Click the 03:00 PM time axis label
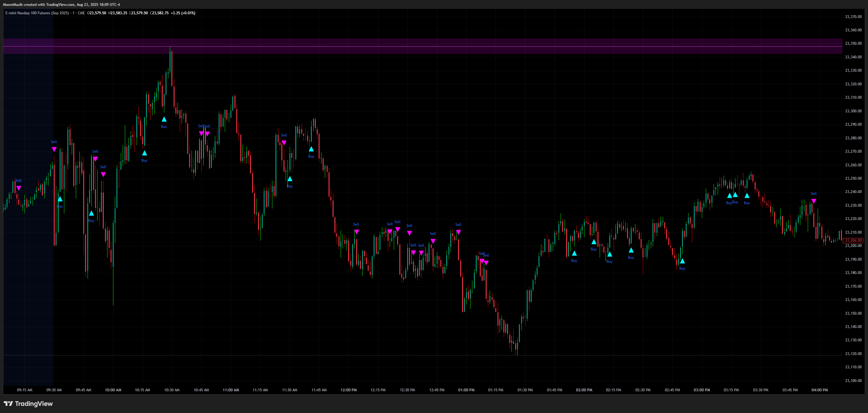The height and width of the screenshot is (413, 868). point(702,390)
